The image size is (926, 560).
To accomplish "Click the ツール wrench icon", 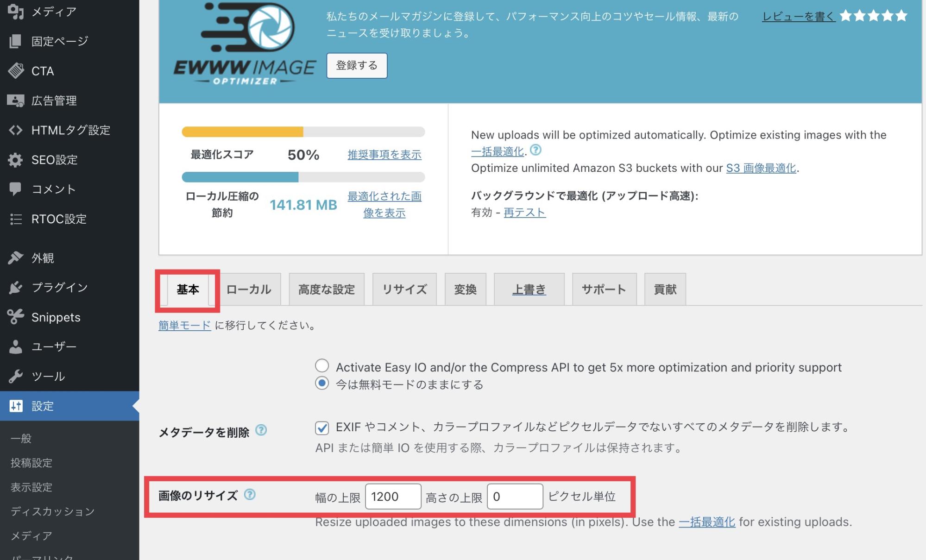I will [x=16, y=376].
